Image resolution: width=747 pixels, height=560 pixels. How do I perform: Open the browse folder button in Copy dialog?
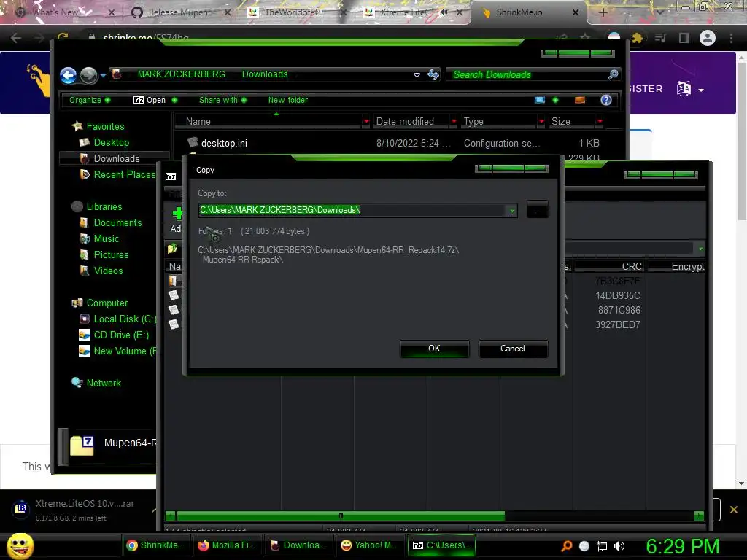pos(538,209)
